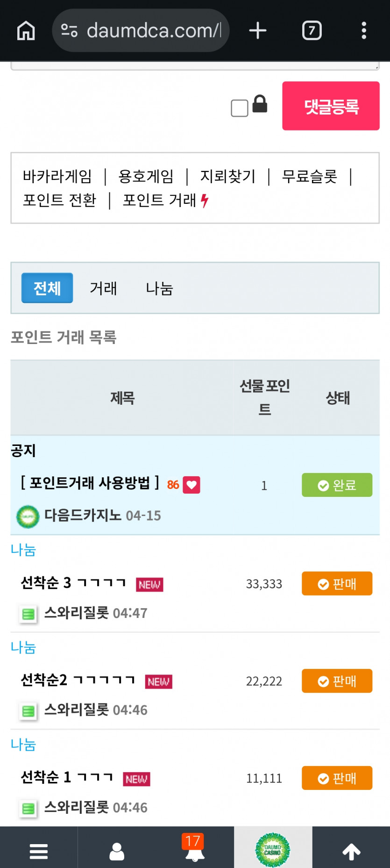Open the tab switcher showing 7 tabs
Screen dimensions: 390x868
(x=311, y=30)
